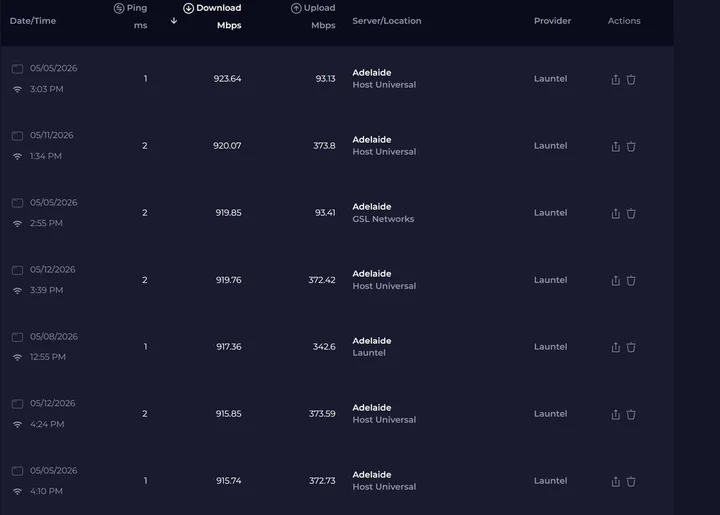The image size is (720, 515).
Task: Select the 372.73 upload value
Action: coord(322,481)
